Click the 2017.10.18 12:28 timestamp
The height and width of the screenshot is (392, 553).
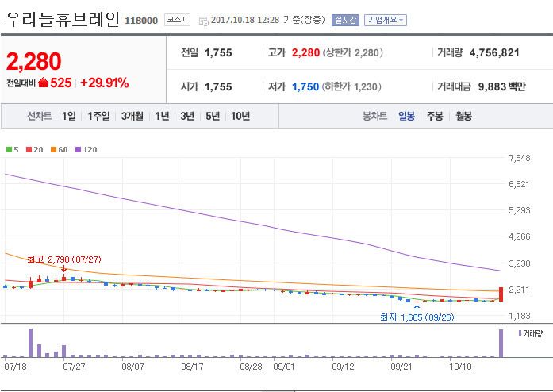point(245,20)
